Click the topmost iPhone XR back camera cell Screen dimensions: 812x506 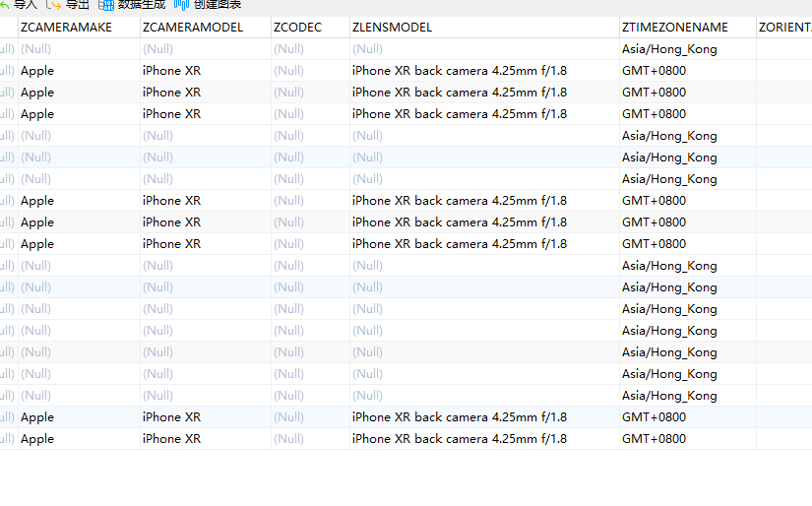[x=484, y=71]
